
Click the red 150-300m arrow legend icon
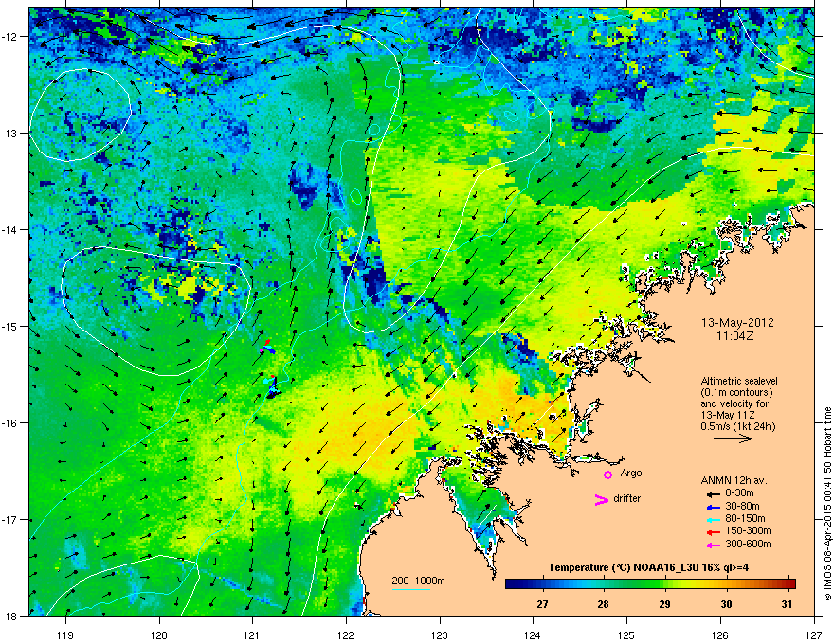tap(713, 531)
